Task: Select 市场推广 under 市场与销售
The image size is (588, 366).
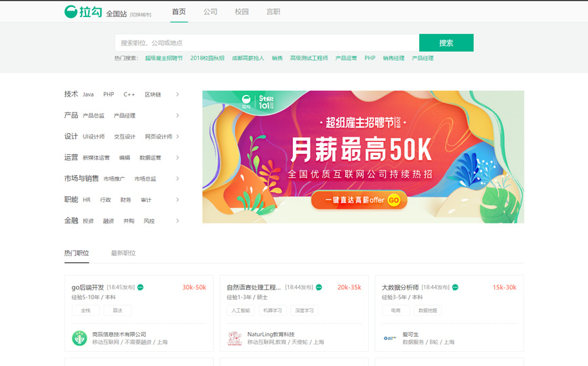Action: (x=115, y=179)
